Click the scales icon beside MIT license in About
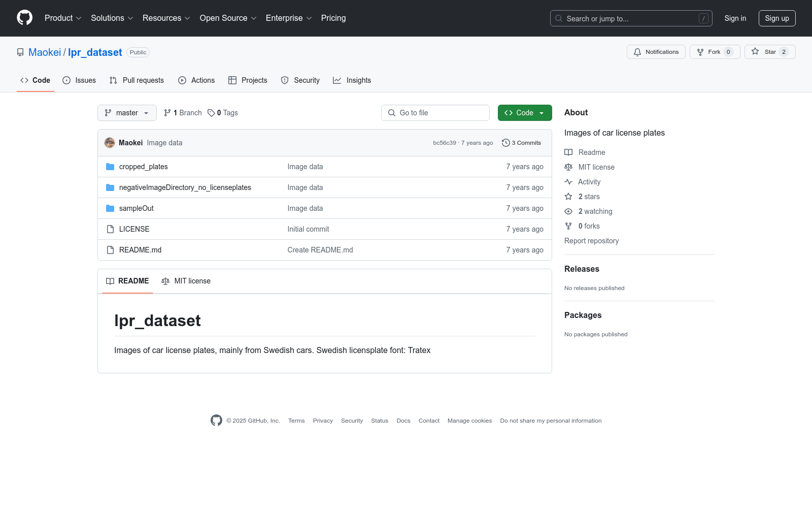 568,167
